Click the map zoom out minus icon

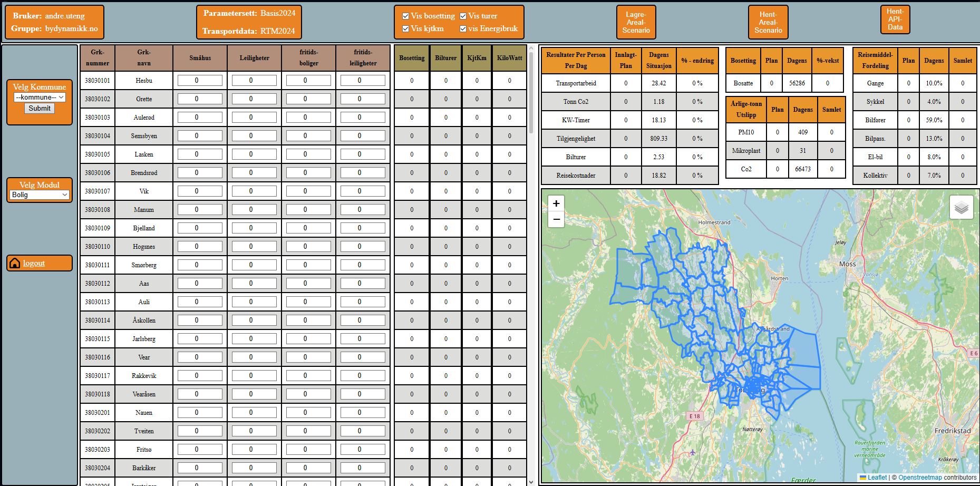556,219
